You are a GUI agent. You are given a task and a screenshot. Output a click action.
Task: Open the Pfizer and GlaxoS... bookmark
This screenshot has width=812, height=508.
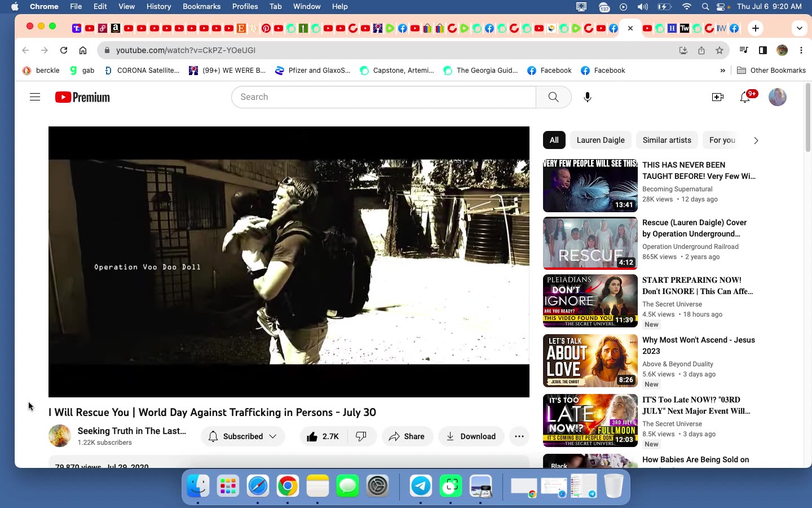pos(313,71)
